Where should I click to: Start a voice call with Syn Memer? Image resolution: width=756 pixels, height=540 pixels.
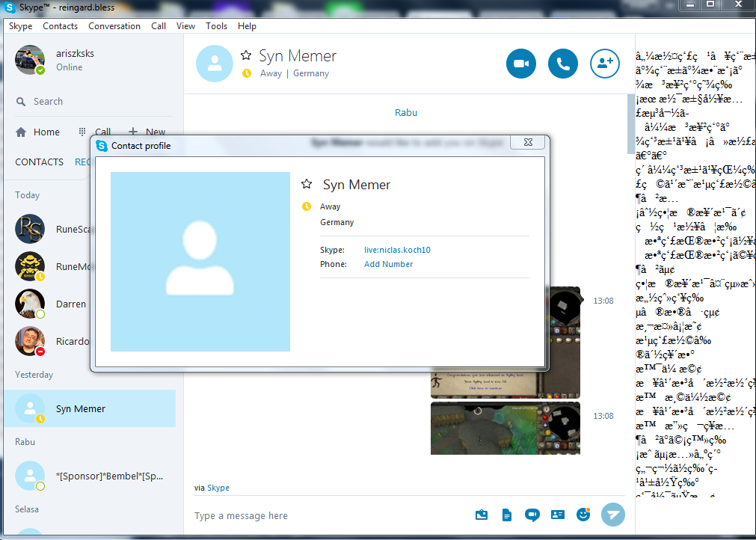[562, 63]
